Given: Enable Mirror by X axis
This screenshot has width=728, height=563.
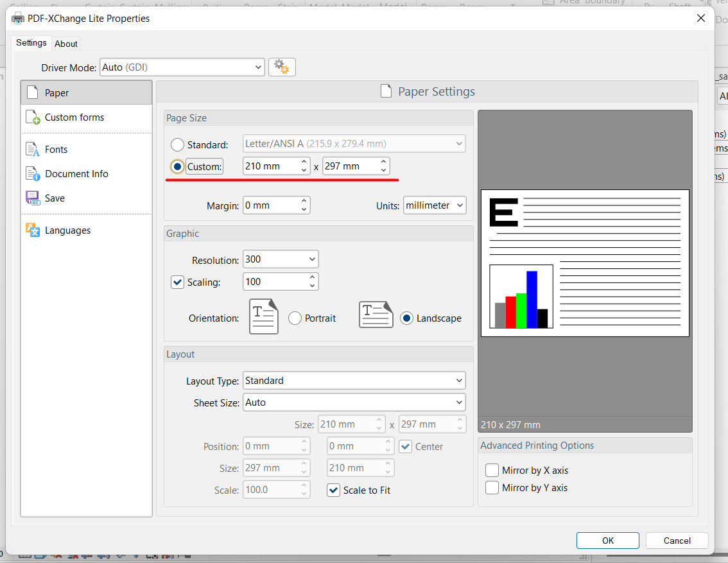Looking at the screenshot, I should click(x=492, y=470).
